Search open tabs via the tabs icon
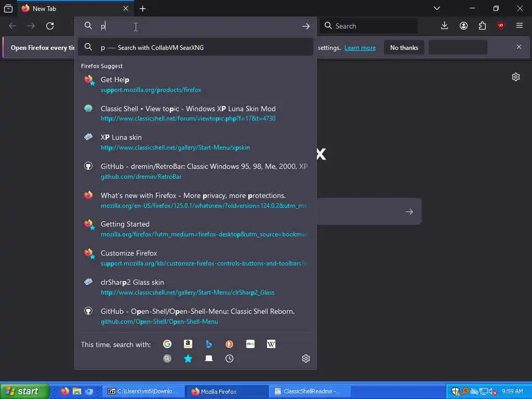 click(209, 358)
